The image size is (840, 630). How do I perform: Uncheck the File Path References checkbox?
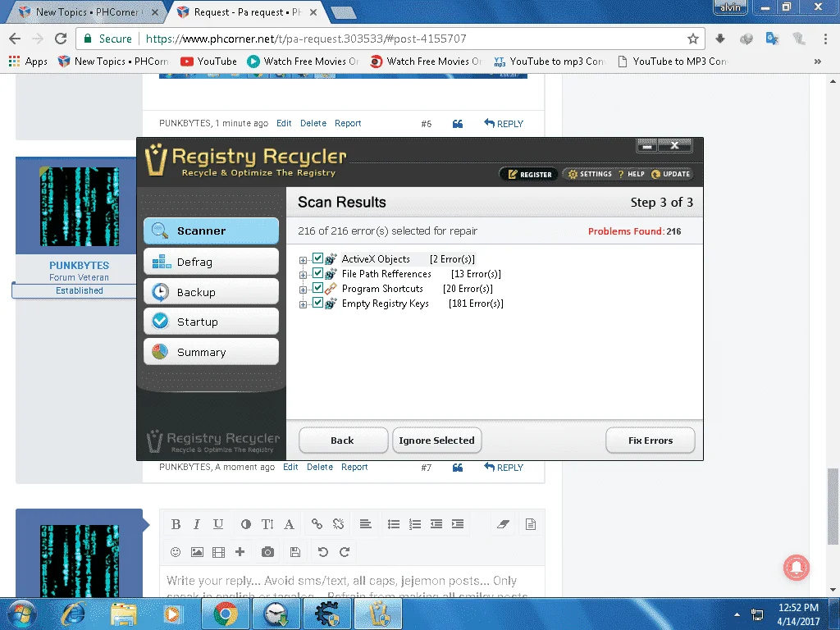click(x=317, y=273)
